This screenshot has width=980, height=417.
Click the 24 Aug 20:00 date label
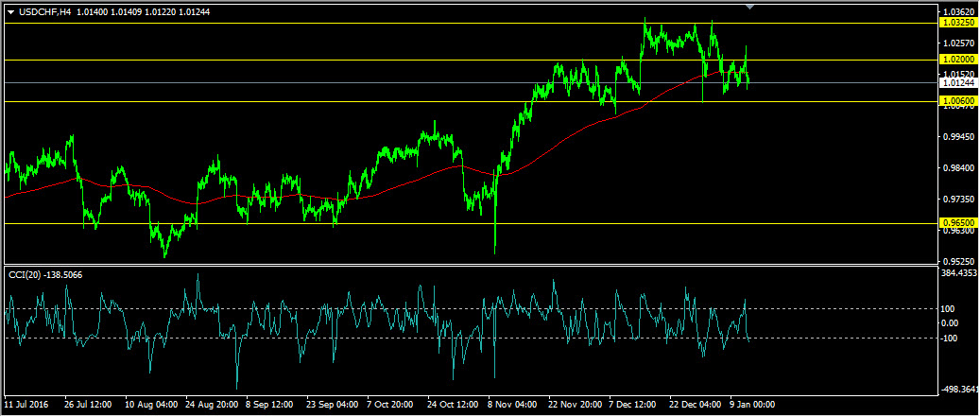click(210, 405)
